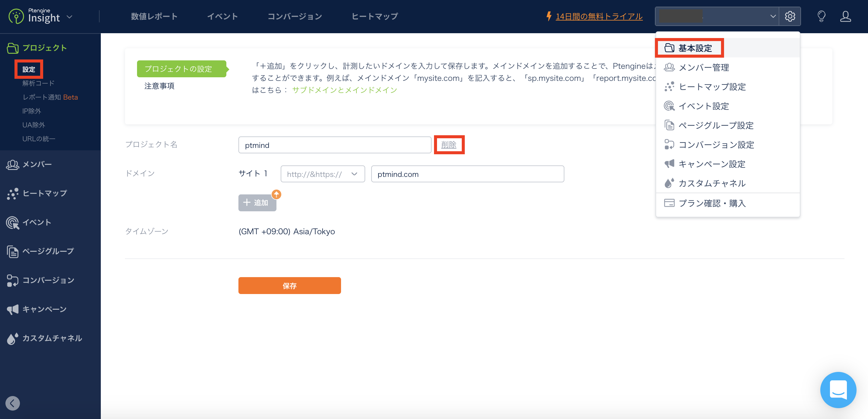Click the 14日間の無料トライアル link
Viewport: 868px width, 419px height.
click(x=599, y=17)
